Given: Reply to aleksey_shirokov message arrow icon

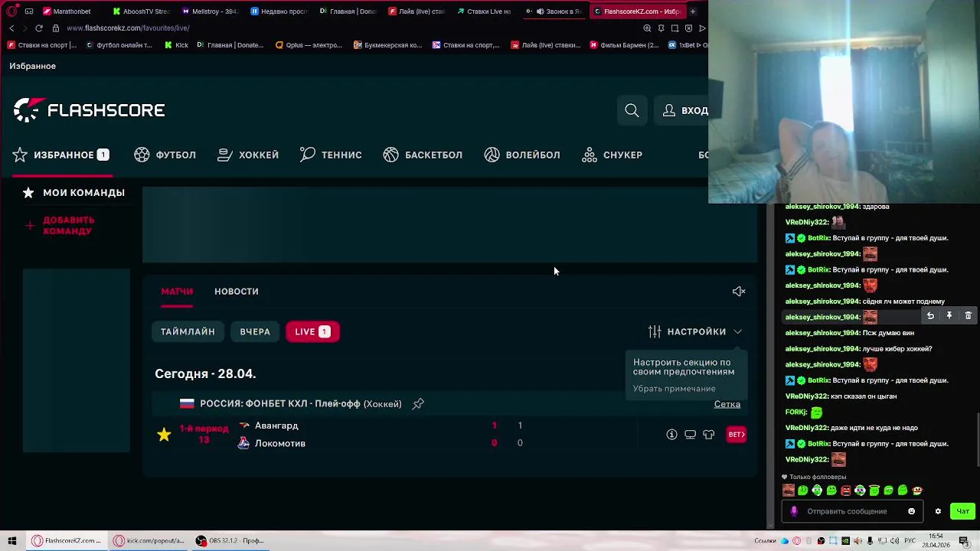Looking at the screenshot, I should 930,316.
